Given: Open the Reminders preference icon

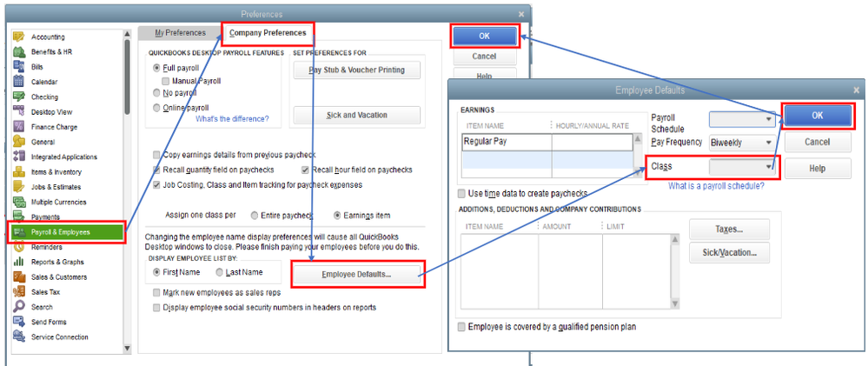Looking at the screenshot, I should click(x=19, y=247).
